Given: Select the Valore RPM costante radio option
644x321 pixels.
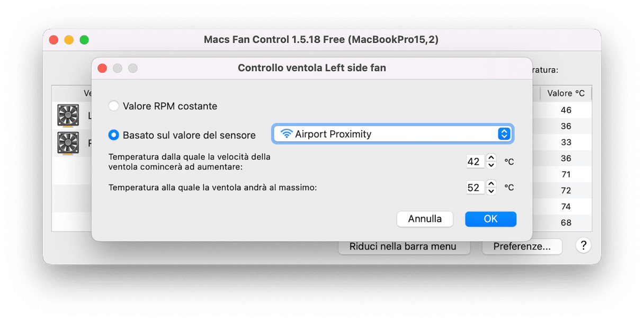Looking at the screenshot, I should click(113, 106).
